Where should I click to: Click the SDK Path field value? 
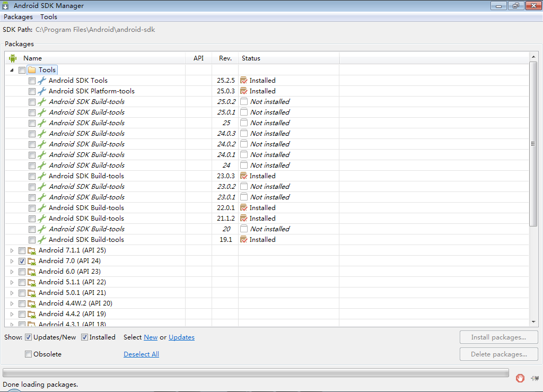(95, 30)
